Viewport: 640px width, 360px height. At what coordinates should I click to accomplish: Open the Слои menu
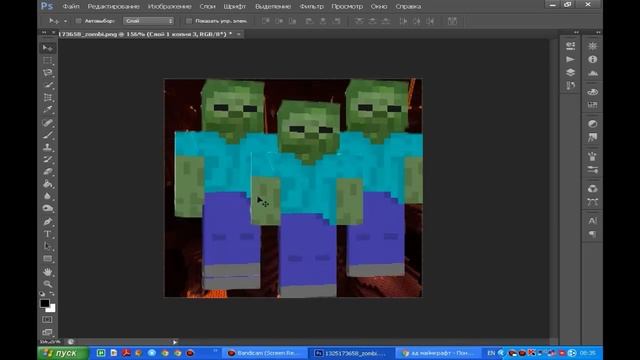pos(207,7)
